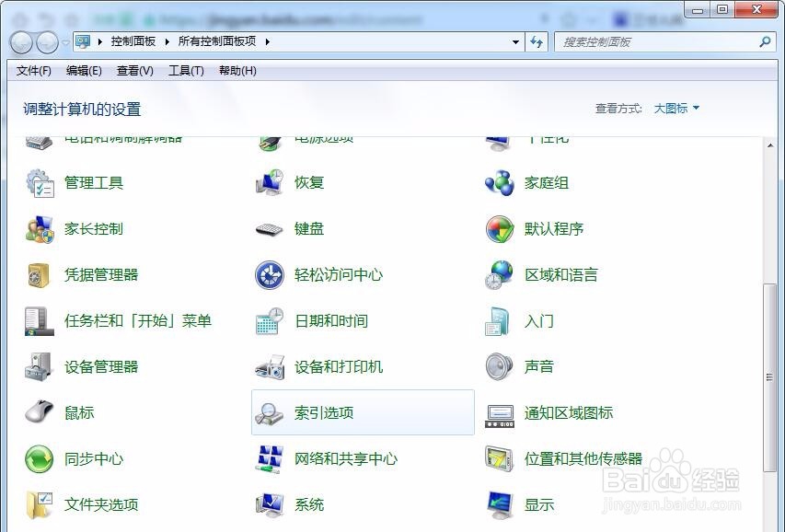
Task: Expand arrow after 控制面板 breadcrumb
Action: pos(167,41)
